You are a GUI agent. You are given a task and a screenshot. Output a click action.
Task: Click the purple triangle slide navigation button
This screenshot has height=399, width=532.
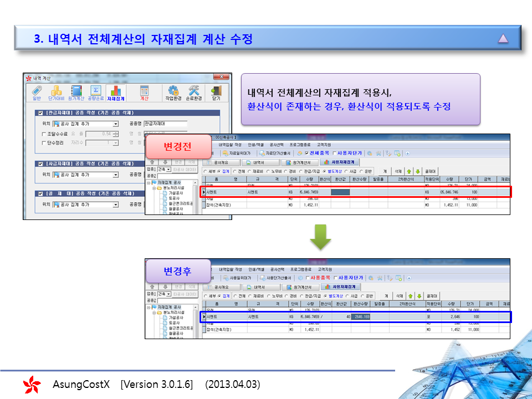pos(503,39)
